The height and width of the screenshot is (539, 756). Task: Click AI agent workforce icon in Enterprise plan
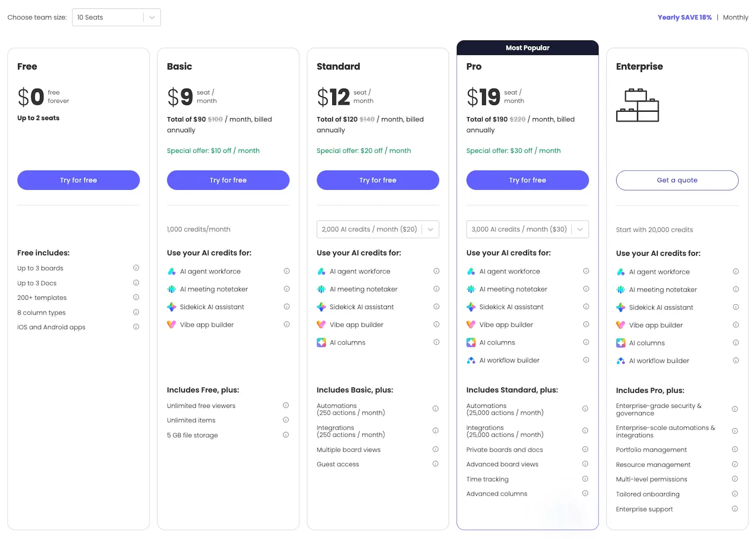pyautogui.click(x=621, y=272)
